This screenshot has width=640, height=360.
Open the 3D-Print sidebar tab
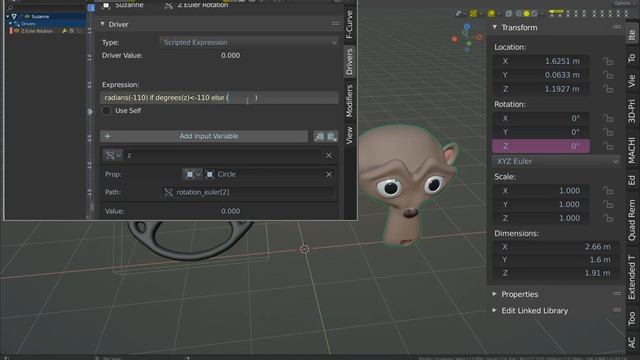pos(632,111)
